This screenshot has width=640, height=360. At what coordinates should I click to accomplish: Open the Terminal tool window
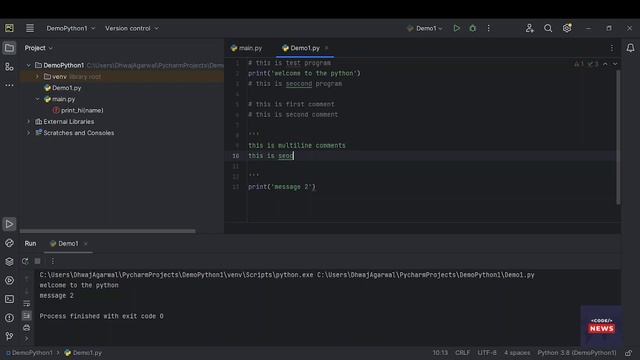[x=9, y=299]
